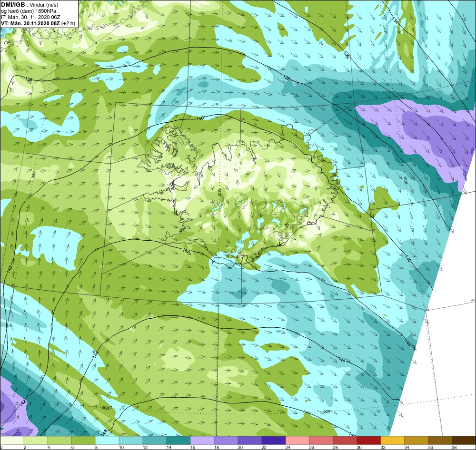Select the legend swatch between 4 and 6
Screen dimensions: 476x450
(x=59, y=440)
